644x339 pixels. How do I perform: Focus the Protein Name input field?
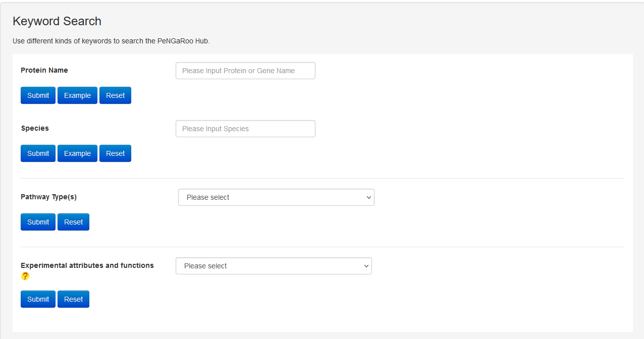pyautogui.click(x=245, y=71)
